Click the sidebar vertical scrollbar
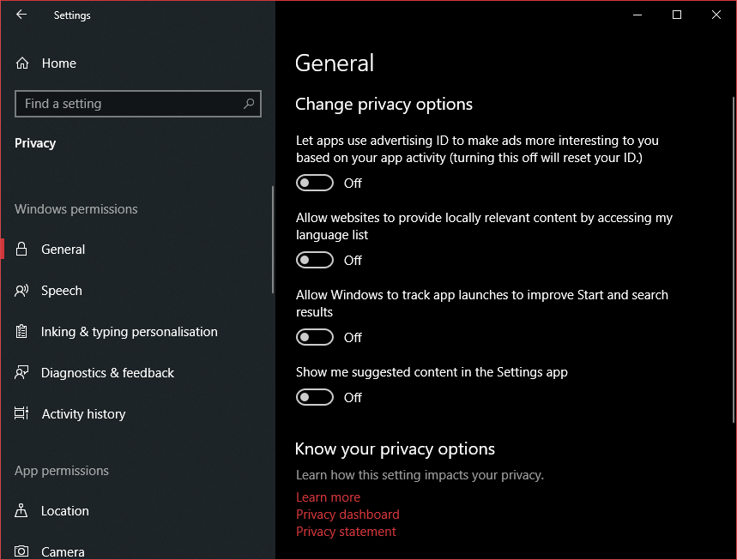Screen dimensions: 737x560 [x=273, y=239]
